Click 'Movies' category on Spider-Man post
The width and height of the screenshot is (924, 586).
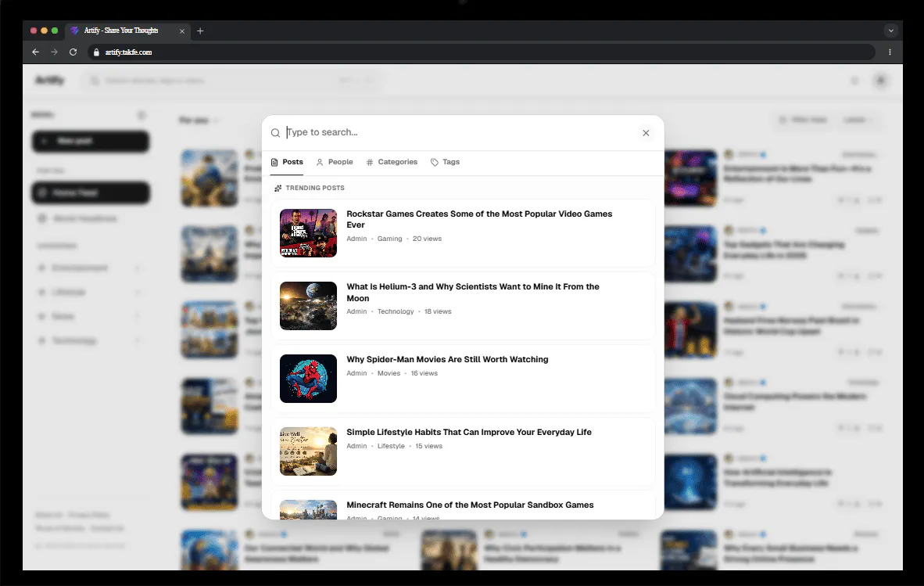coord(389,374)
